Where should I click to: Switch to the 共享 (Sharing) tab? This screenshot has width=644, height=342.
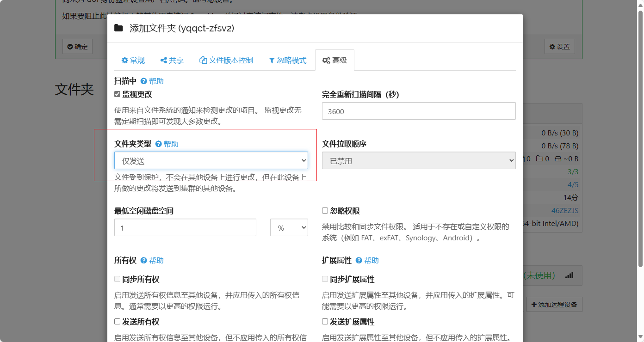[x=172, y=60]
